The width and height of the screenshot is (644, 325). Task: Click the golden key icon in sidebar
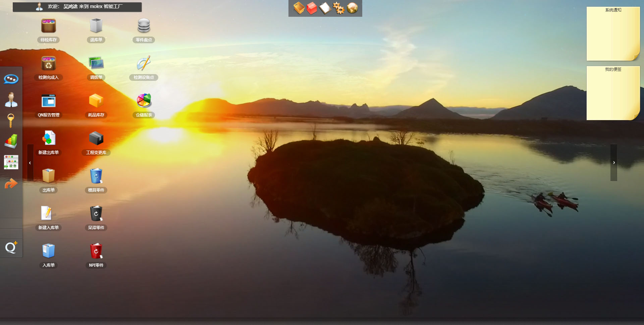coord(11,121)
